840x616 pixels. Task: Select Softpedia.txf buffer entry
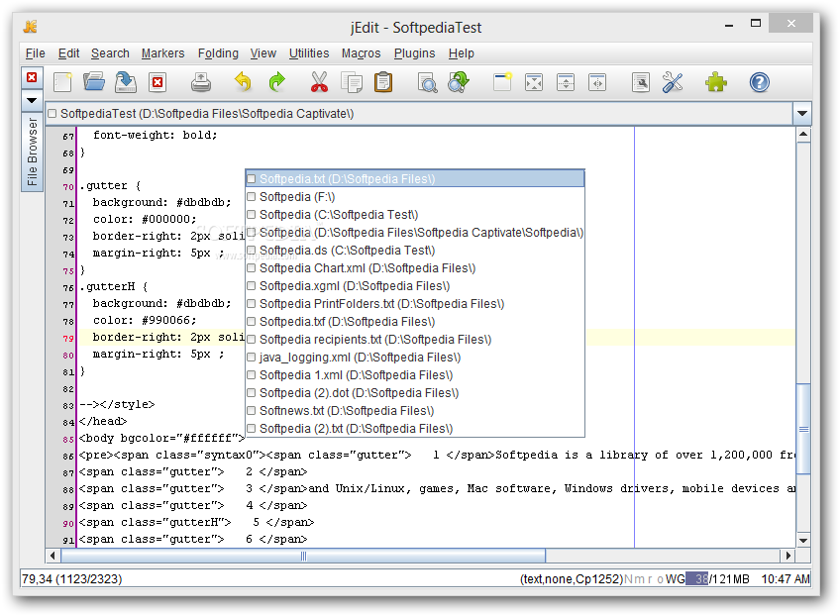415,322
